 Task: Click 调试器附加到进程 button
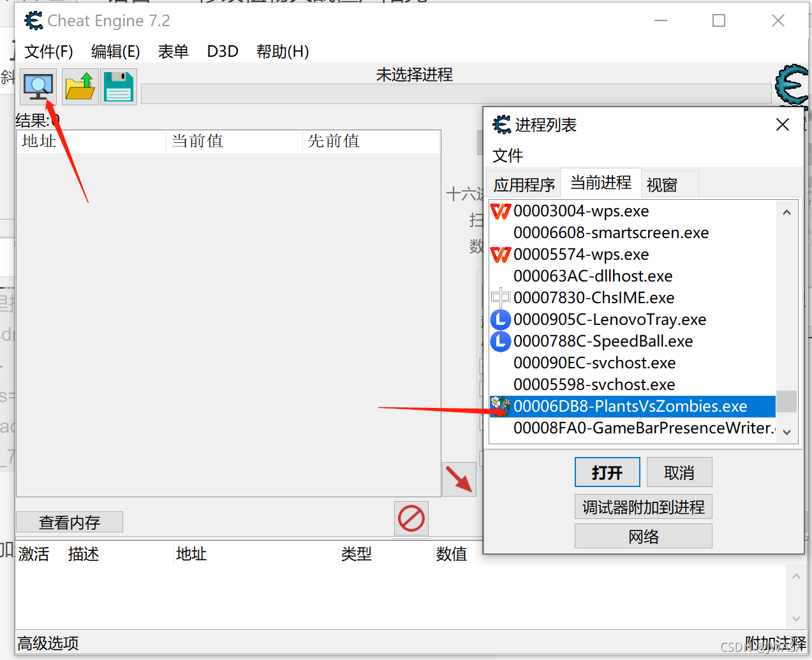point(644,507)
